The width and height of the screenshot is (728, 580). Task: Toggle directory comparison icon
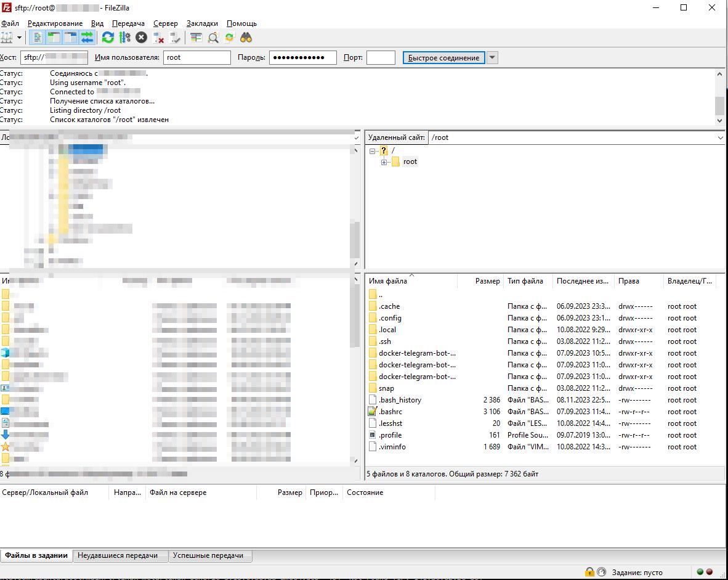[213, 38]
